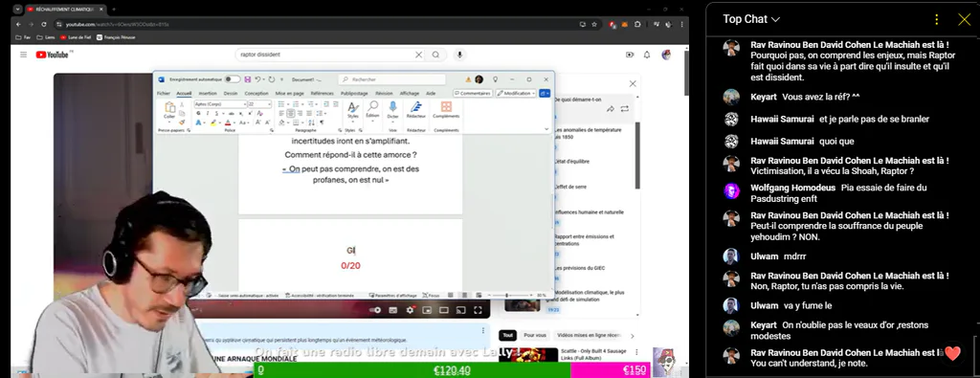Image resolution: width=980 pixels, height=378 pixels.
Task: Click the chat heart reaction button
Action: (952, 354)
